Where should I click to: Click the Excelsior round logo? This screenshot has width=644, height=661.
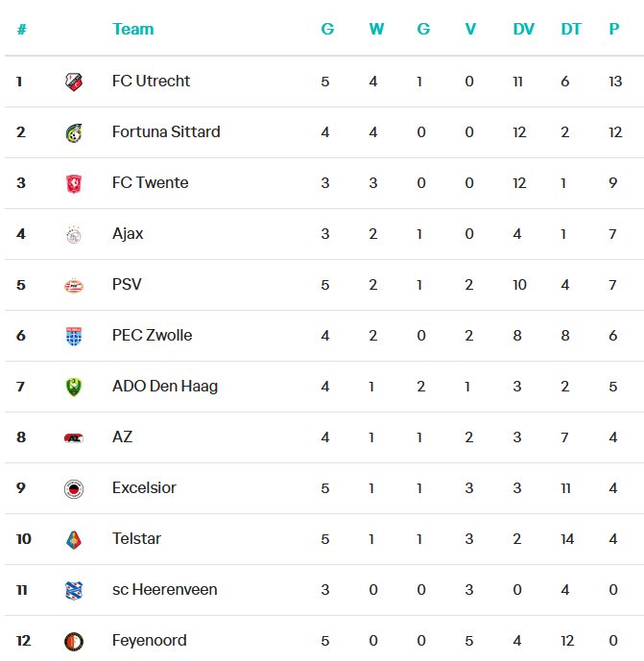pos(74,489)
